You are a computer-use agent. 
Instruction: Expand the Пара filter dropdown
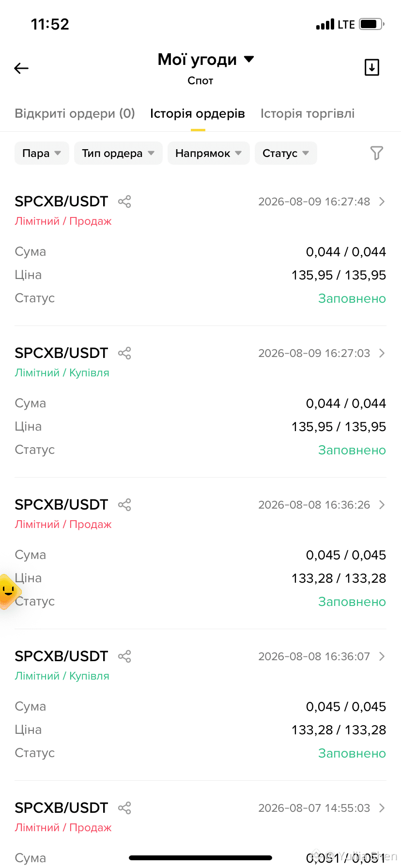(x=42, y=153)
